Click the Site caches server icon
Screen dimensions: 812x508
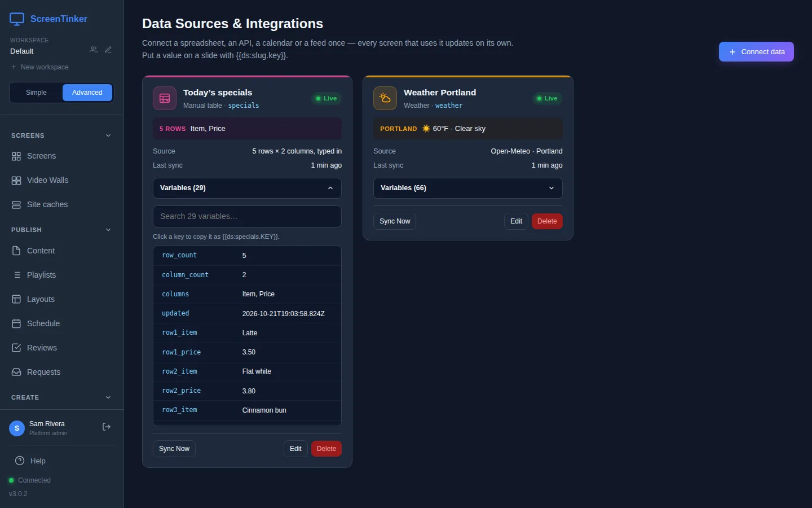(16, 205)
